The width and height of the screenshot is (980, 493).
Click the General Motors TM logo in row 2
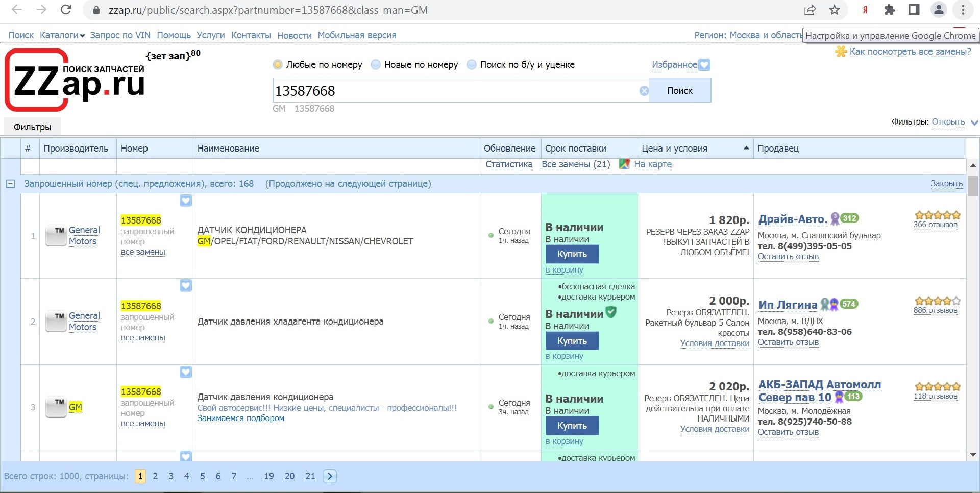[56, 322]
